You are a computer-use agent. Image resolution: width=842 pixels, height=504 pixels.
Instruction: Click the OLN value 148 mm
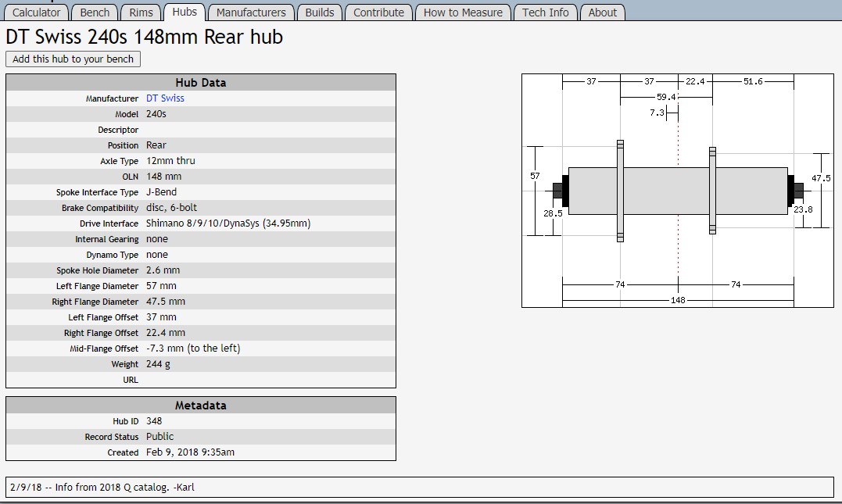(x=163, y=176)
